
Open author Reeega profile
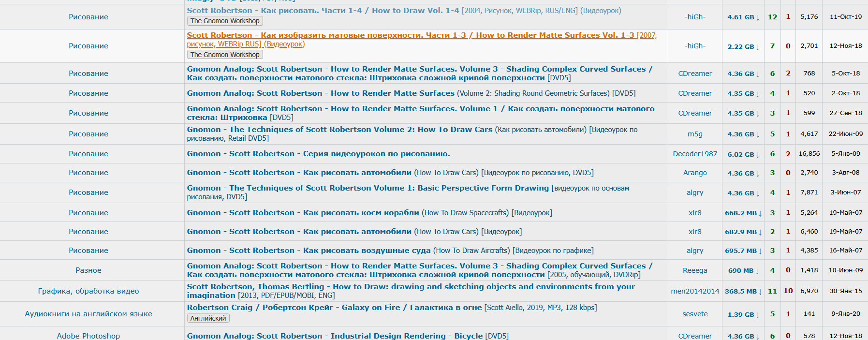[x=695, y=270]
